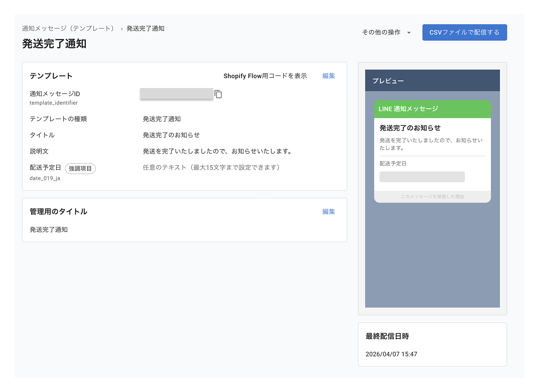This screenshot has height=392, width=539.
Task: Select the 説明文 value text in template
Action: (217, 151)
